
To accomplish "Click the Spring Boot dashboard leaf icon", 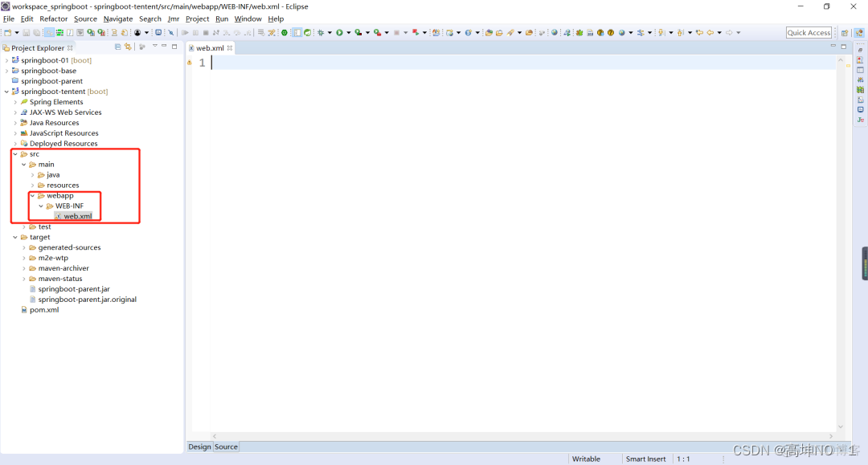I will [308, 33].
